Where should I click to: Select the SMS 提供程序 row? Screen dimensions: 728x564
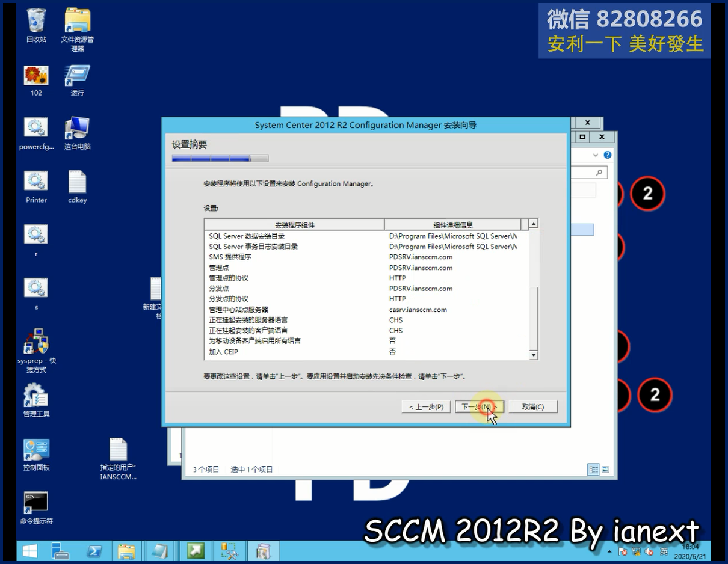click(x=367, y=257)
